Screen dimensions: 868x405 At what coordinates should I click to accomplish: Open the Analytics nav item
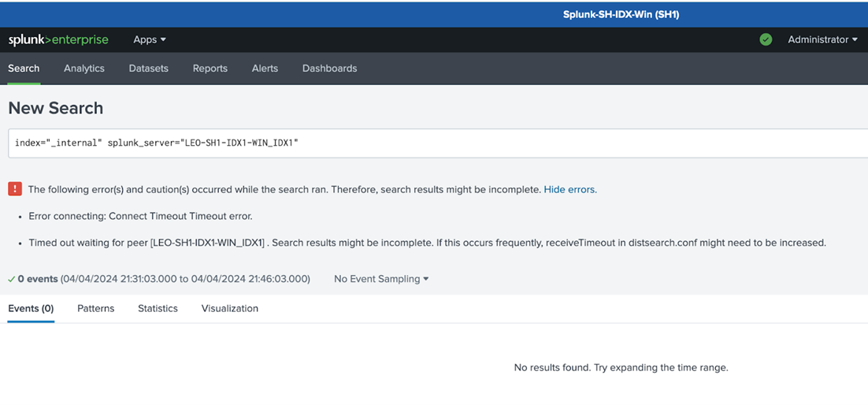point(84,69)
